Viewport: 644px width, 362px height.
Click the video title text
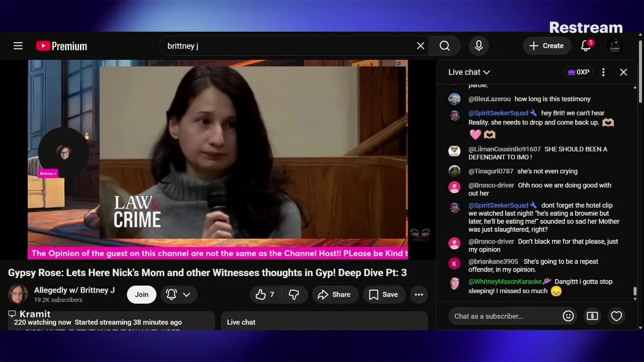tap(207, 273)
